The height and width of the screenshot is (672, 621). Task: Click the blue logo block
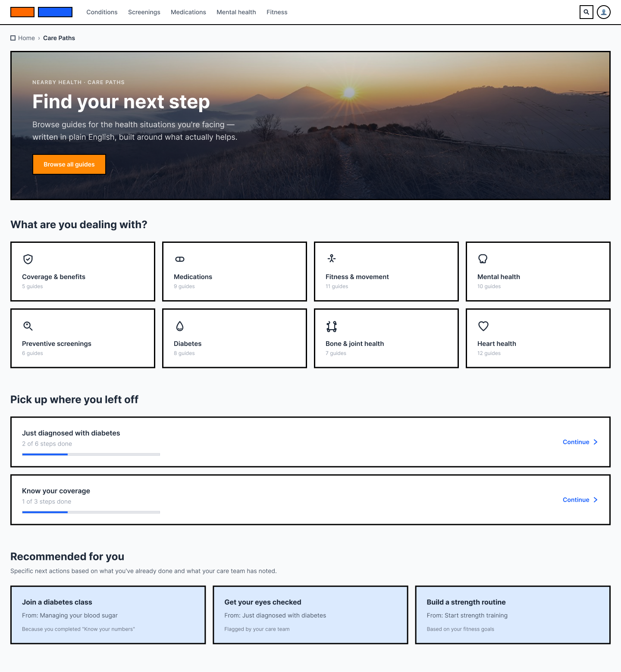55,12
